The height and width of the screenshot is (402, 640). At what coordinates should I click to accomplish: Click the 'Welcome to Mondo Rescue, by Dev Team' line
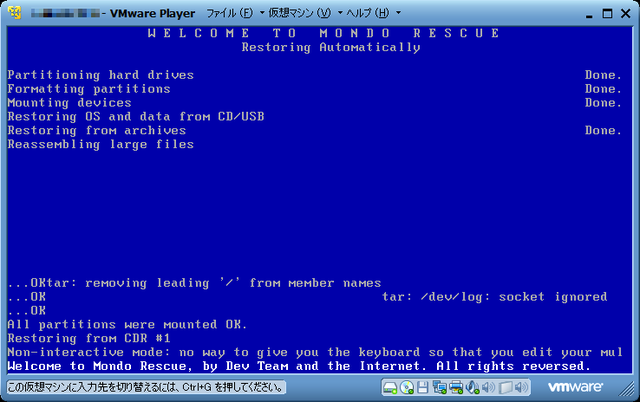click(x=299, y=366)
